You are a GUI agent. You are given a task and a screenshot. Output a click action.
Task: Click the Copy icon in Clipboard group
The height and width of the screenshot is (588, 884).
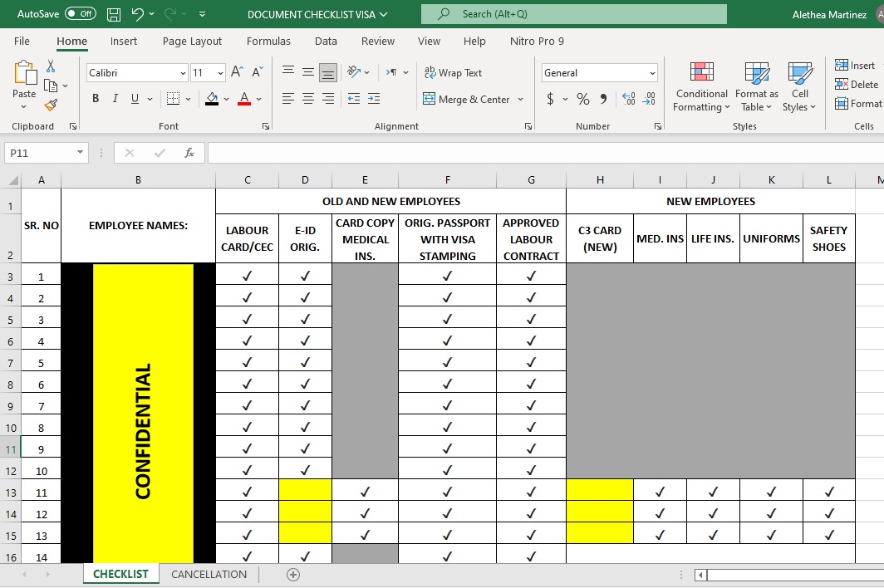point(51,86)
